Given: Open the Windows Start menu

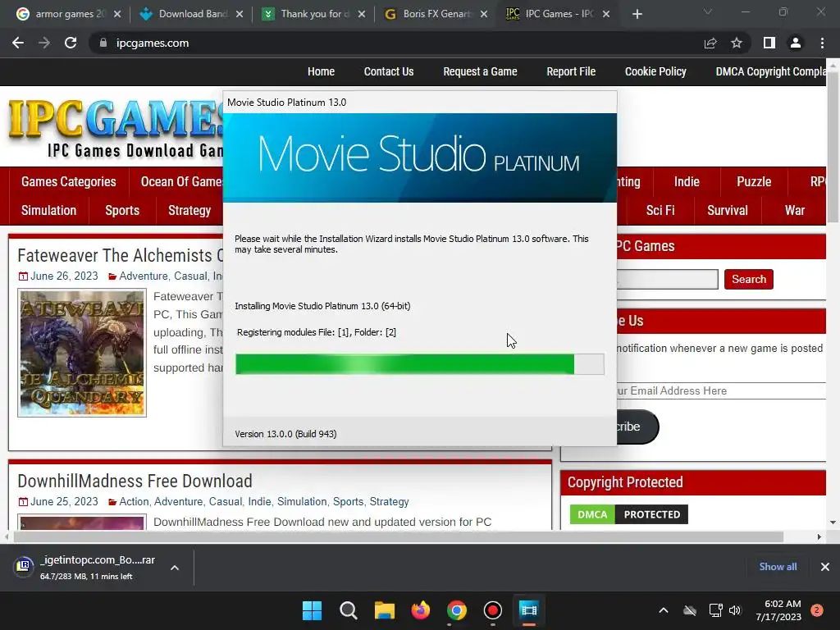Looking at the screenshot, I should click(312, 610).
